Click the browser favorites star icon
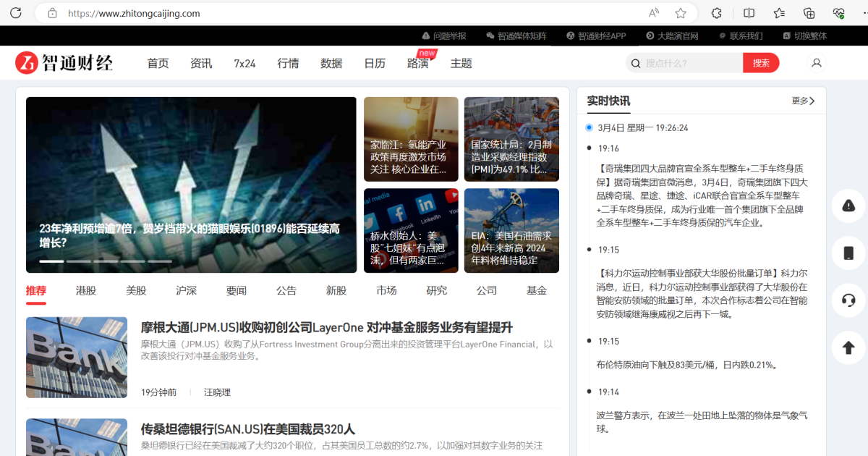 coord(681,12)
